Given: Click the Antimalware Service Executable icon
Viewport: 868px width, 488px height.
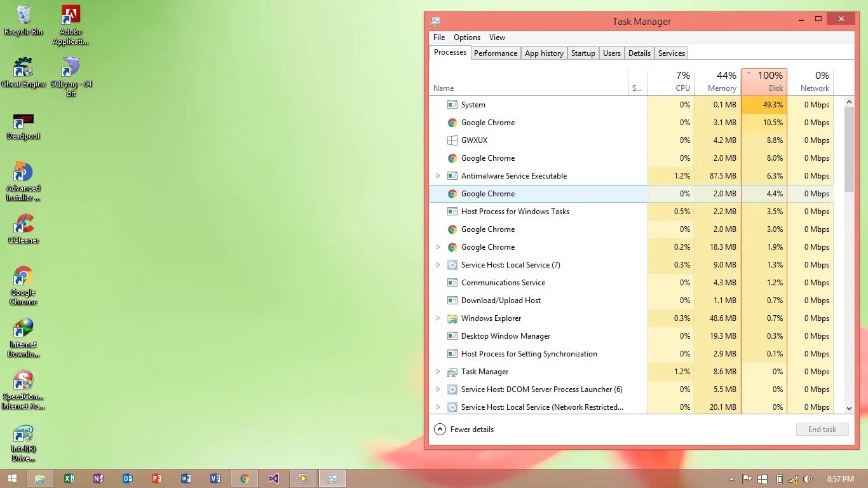Looking at the screenshot, I should pos(452,176).
